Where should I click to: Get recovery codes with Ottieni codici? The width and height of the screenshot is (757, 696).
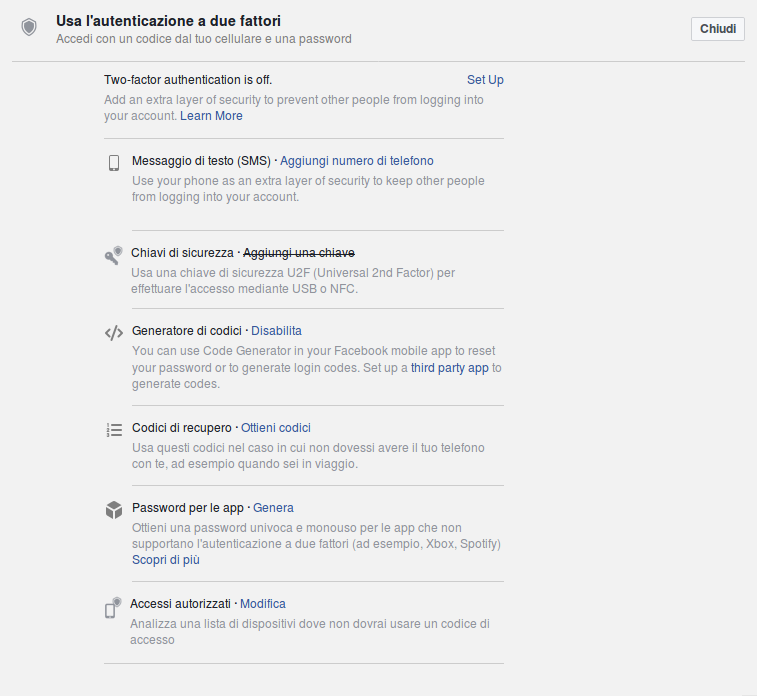coord(276,428)
